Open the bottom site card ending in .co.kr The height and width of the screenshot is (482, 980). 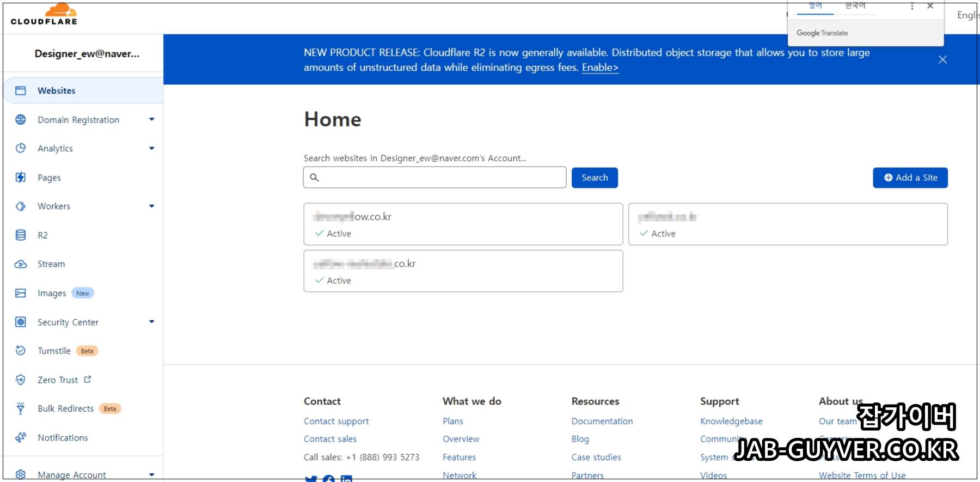[463, 271]
